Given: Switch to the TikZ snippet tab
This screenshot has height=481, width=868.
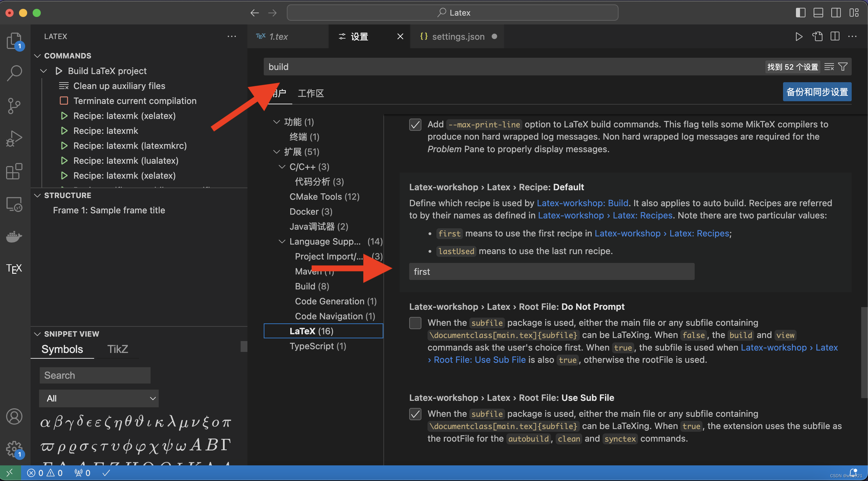Looking at the screenshot, I should tap(118, 349).
